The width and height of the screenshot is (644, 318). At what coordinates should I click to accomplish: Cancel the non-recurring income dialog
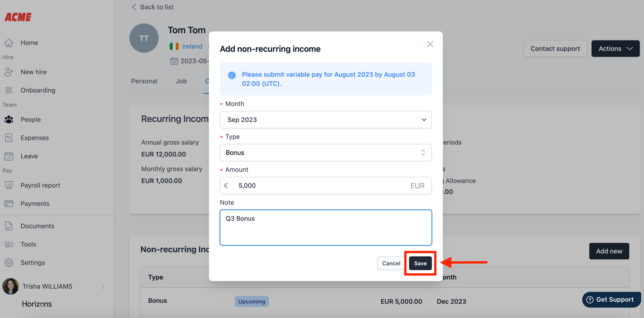tap(391, 263)
